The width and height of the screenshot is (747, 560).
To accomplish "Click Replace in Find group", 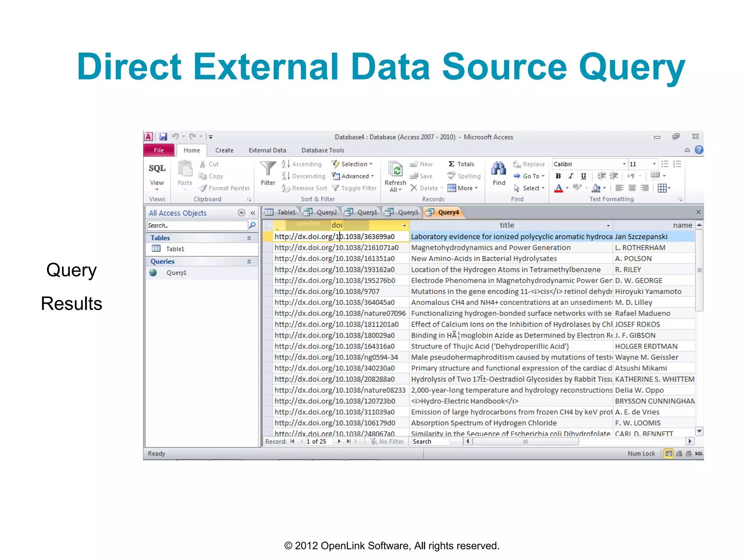I will point(529,164).
